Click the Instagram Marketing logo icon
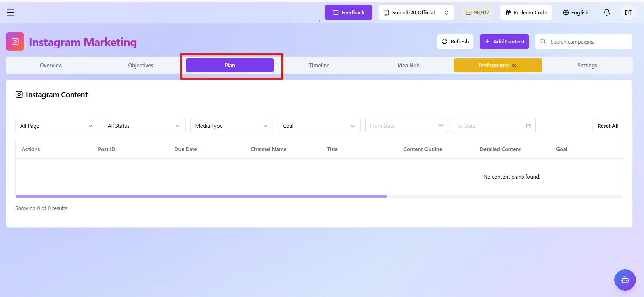Viewport: 644px width, 297px height. (15, 42)
